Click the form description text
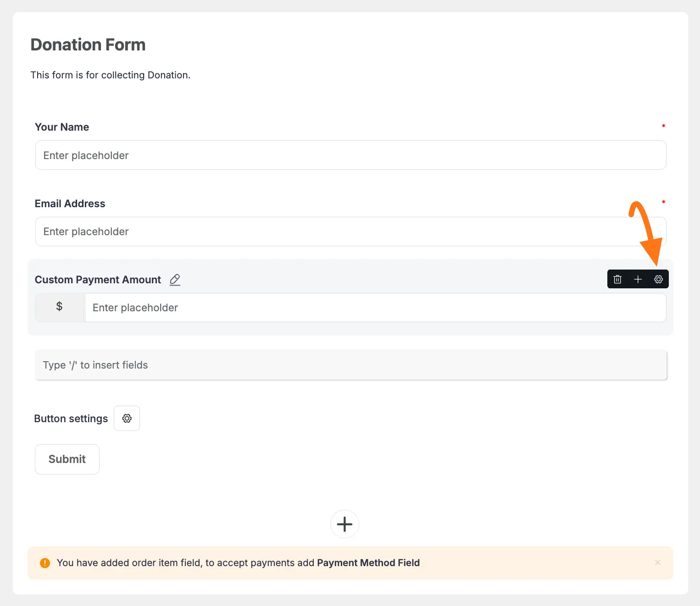 point(110,75)
